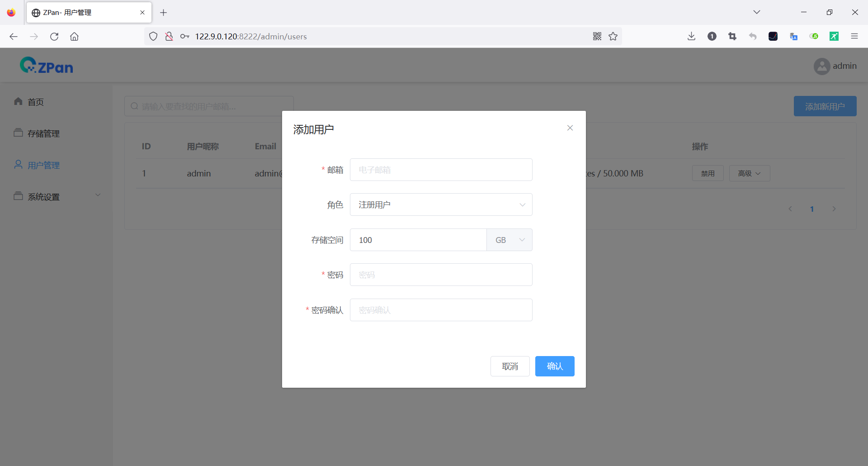
Task: Click the 添加新用户 button
Action: point(825,106)
